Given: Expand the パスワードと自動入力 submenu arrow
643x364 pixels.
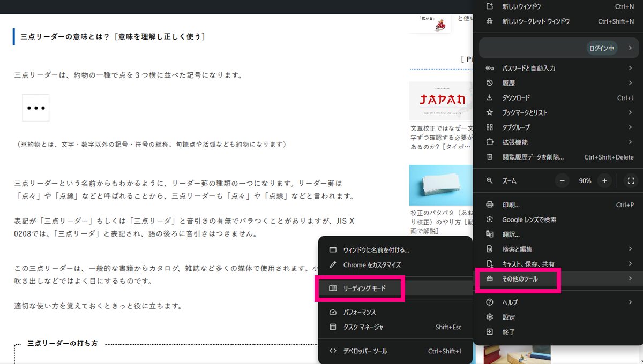Looking at the screenshot, I should [x=630, y=69].
